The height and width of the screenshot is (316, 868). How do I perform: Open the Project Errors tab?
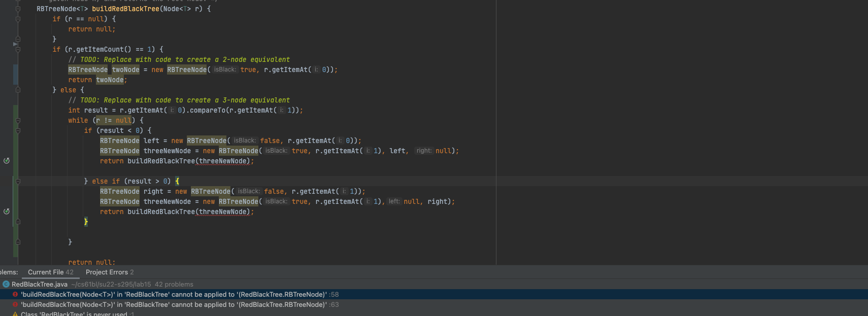tap(109, 272)
